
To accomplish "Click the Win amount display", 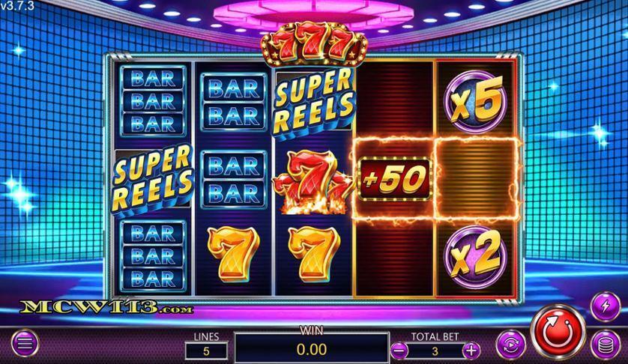I will (x=312, y=349).
